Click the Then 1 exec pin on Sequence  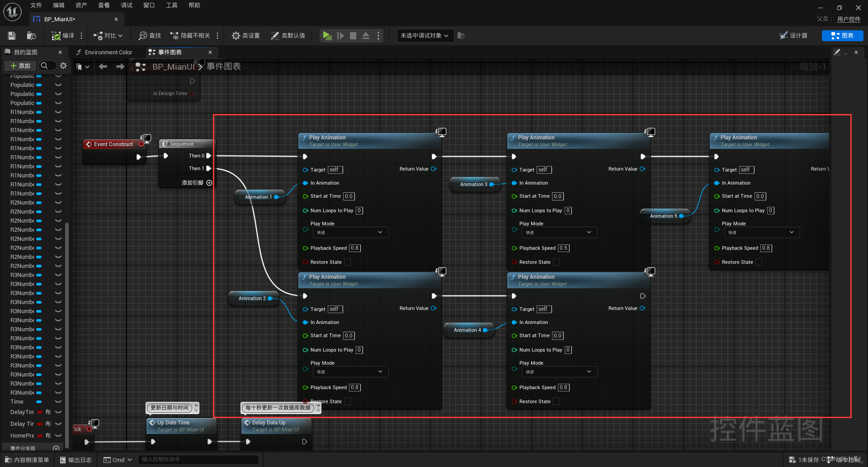coord(209,168)
